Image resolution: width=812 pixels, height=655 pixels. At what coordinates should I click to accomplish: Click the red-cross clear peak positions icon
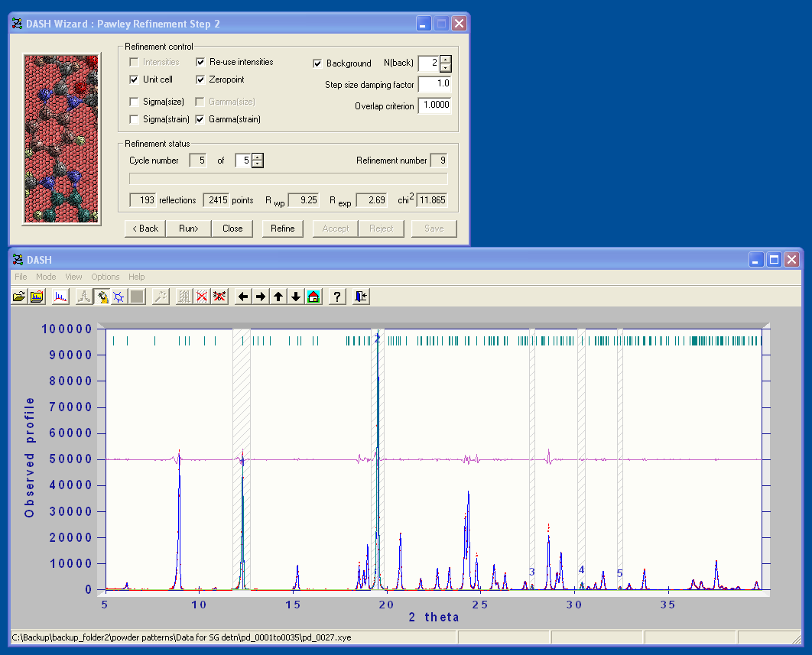tap(219, 297)
